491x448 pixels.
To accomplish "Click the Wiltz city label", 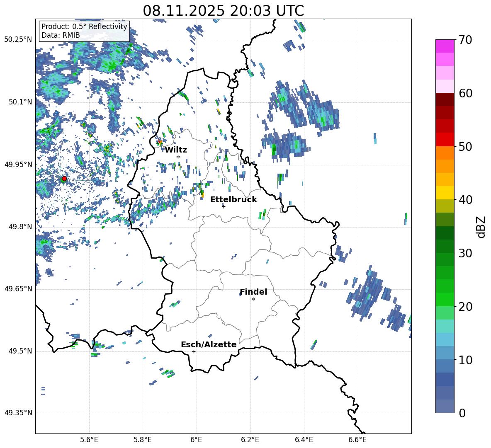I will point(176,150).
